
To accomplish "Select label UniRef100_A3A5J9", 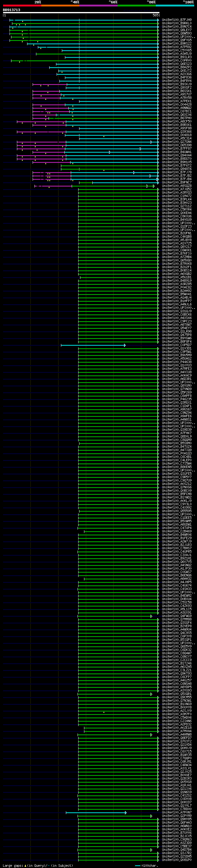I will (177, 54).
